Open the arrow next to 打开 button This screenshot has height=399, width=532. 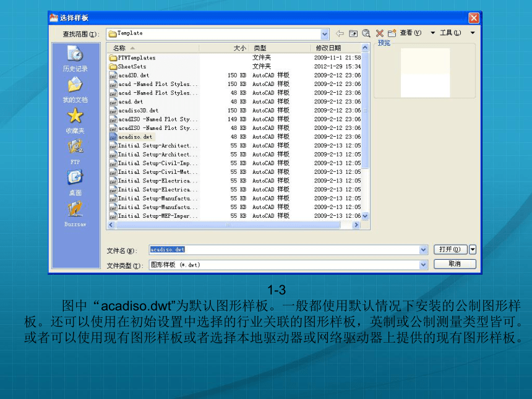[x=473, y=250]
